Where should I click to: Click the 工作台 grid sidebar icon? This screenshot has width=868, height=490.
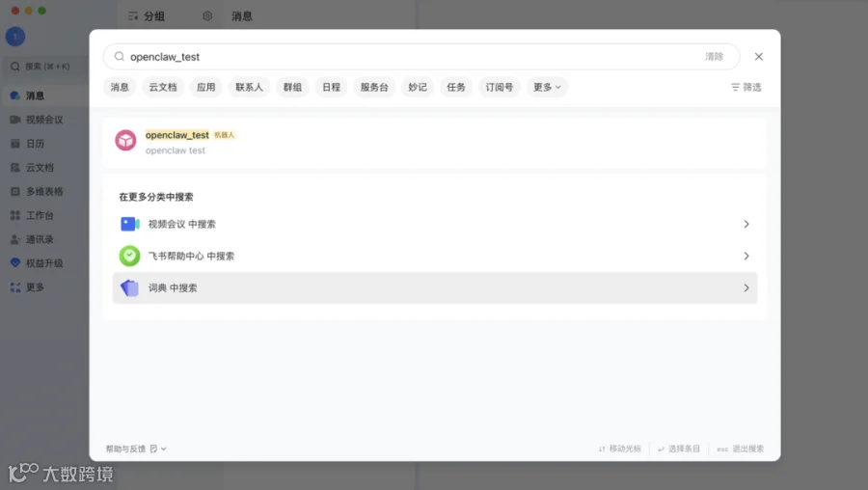click(14, 215)
